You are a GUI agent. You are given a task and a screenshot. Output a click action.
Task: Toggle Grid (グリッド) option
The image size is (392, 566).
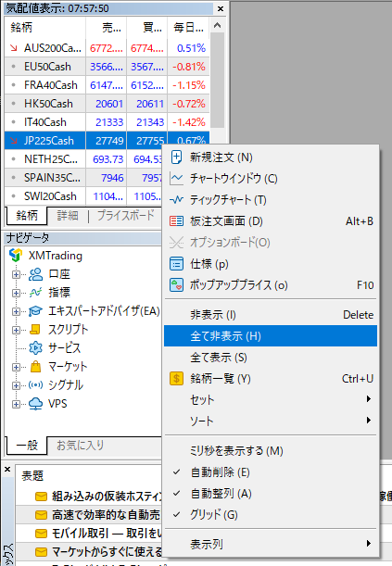coord(271,515)
